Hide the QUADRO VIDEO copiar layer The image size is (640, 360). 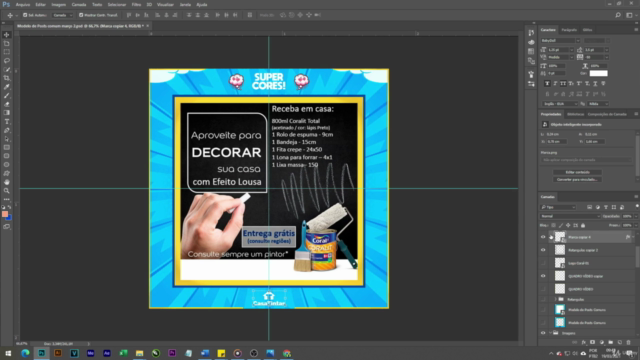[x=543, y=276]
